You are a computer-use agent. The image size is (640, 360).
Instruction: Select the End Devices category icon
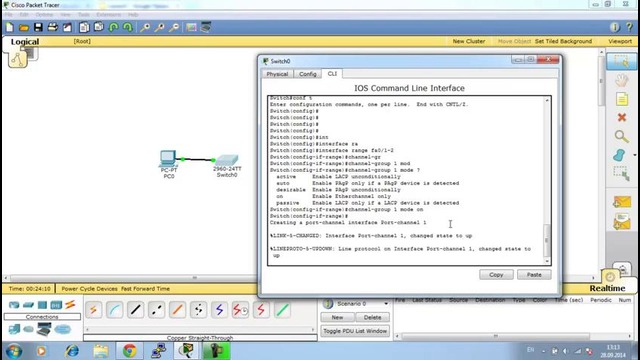[x=14, y=329]
